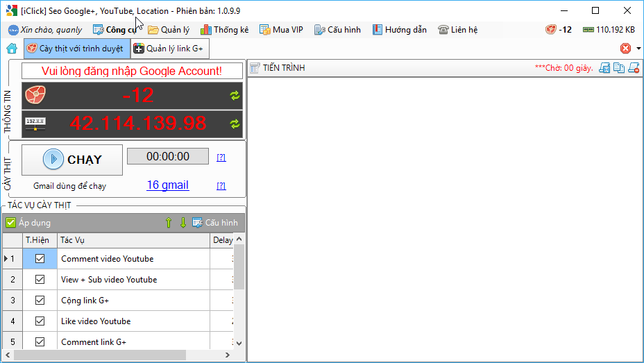Open the Hướng dẫn menu

click(x=400, y=30)
